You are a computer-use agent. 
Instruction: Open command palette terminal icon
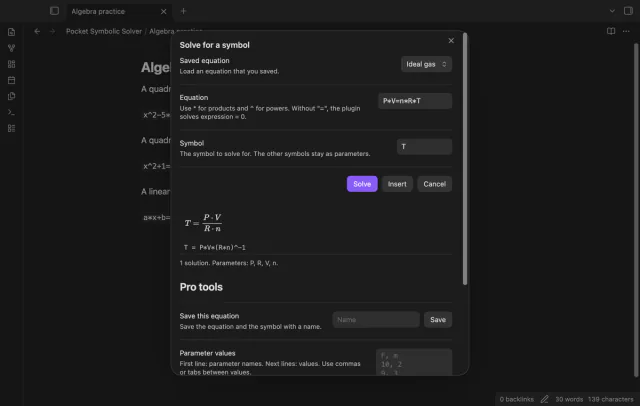tap(11, 112)
